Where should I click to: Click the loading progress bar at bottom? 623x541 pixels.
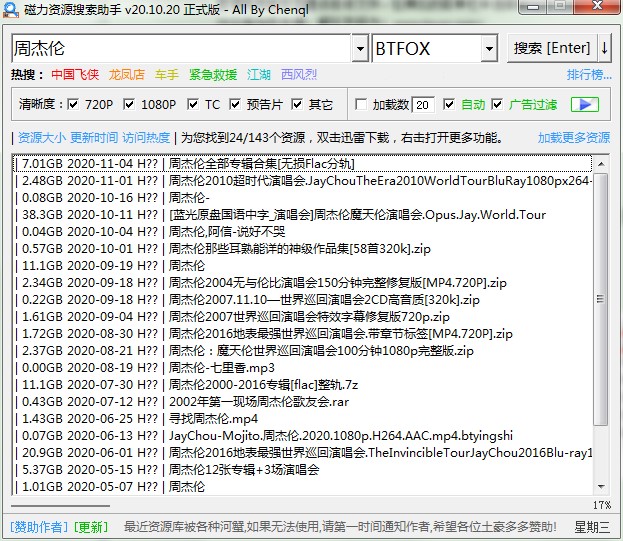point(60,506)
